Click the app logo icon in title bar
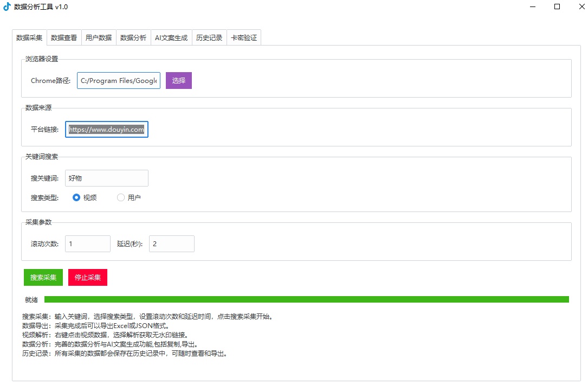The height and width of the screenshot is (391, 588). point(7,7)
